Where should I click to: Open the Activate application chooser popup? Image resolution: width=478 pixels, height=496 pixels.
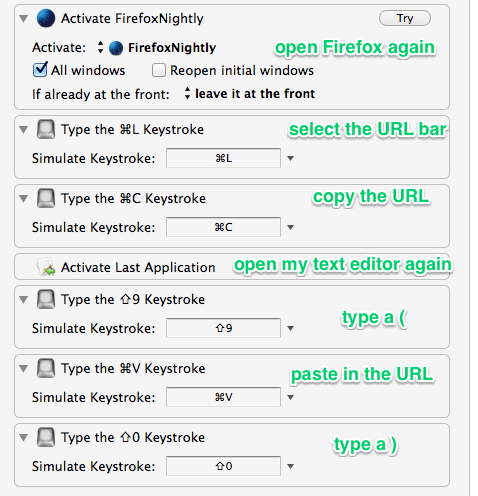(158, 48)
